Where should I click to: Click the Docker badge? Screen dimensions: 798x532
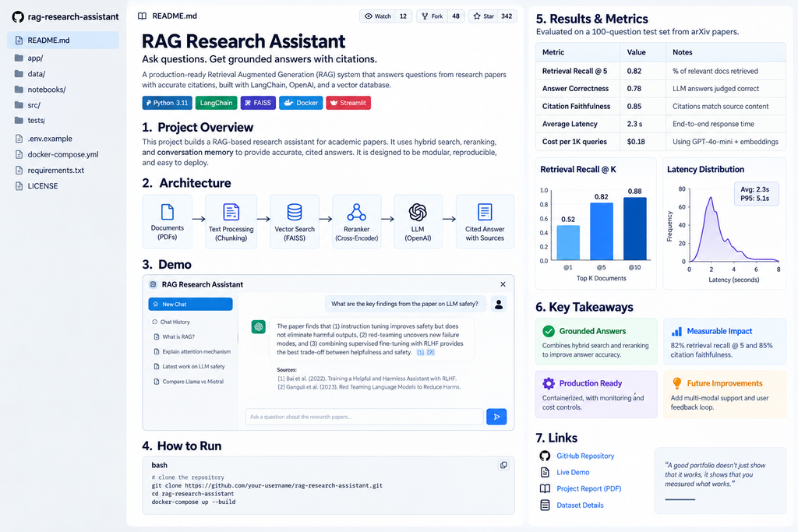[301, 103]
